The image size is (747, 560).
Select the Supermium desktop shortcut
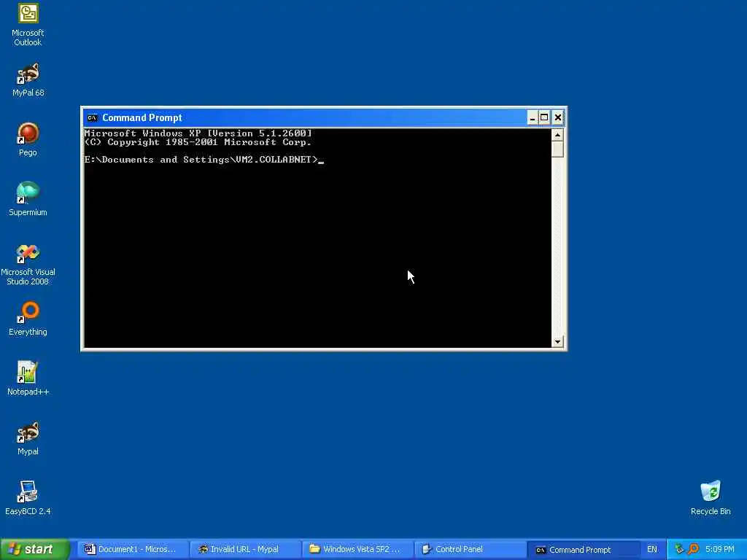point(28,199)
